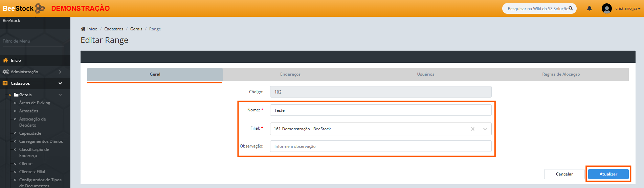Click the Atualizar button

608,174
